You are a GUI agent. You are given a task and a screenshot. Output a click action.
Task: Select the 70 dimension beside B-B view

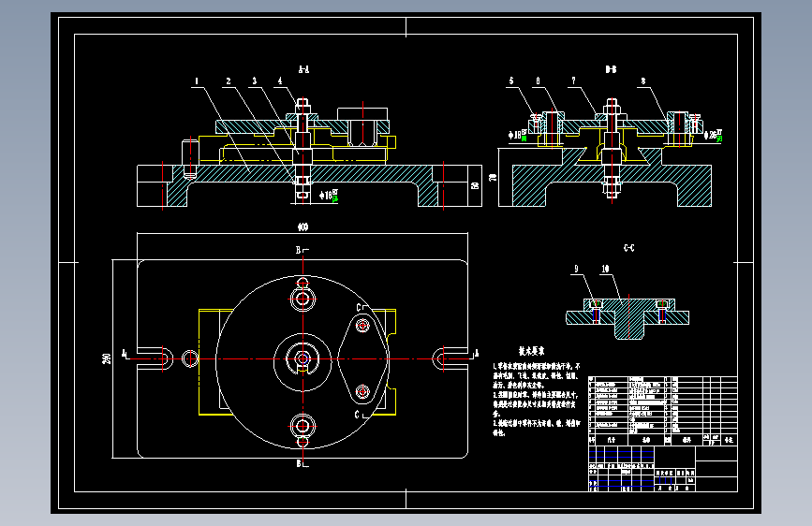pyautogui.click(x=493, y=177)
